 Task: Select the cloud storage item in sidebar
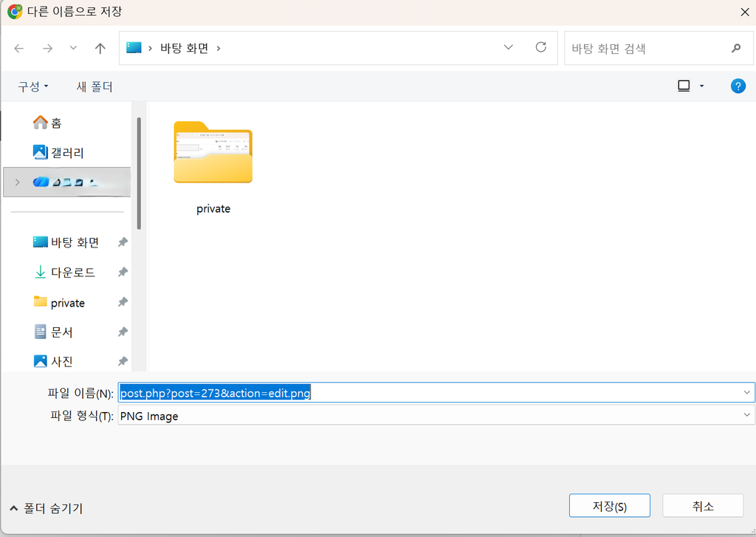[67, 182]
